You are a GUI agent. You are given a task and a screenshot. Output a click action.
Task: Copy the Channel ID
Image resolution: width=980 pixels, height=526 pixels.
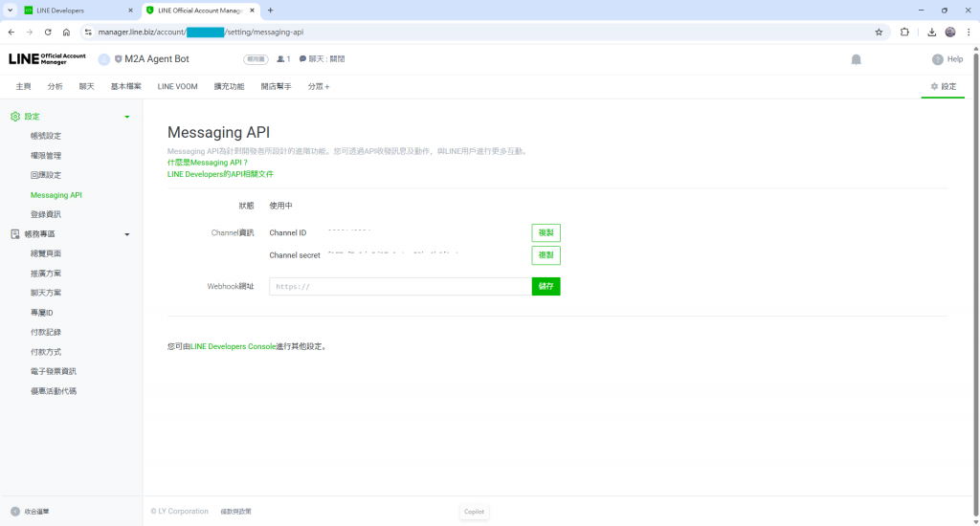click(546, 232)
